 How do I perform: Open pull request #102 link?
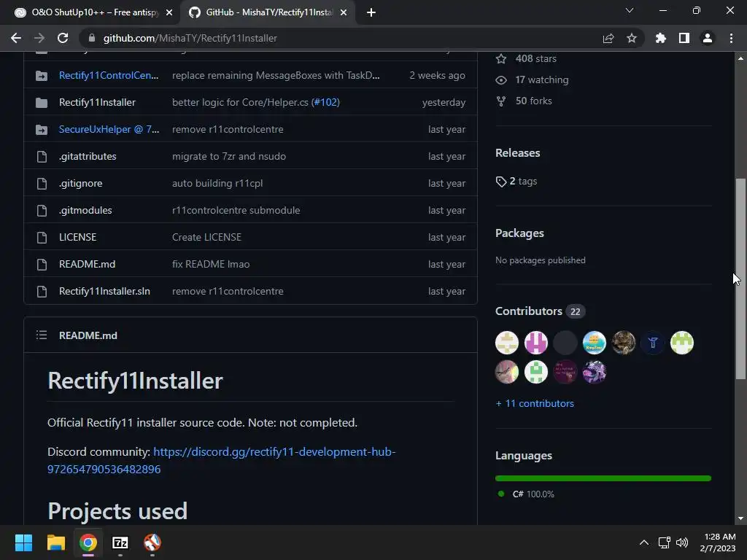tap(326, 102)
